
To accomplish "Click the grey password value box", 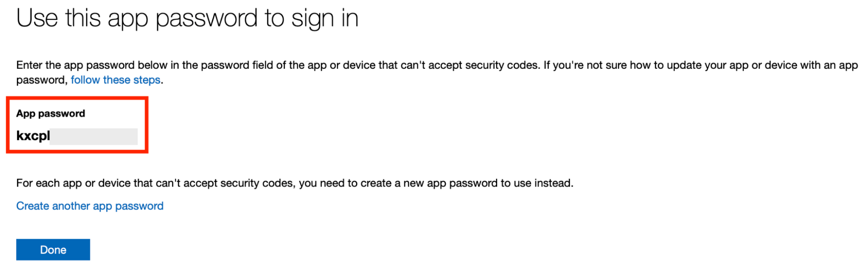I will point(93,136).
